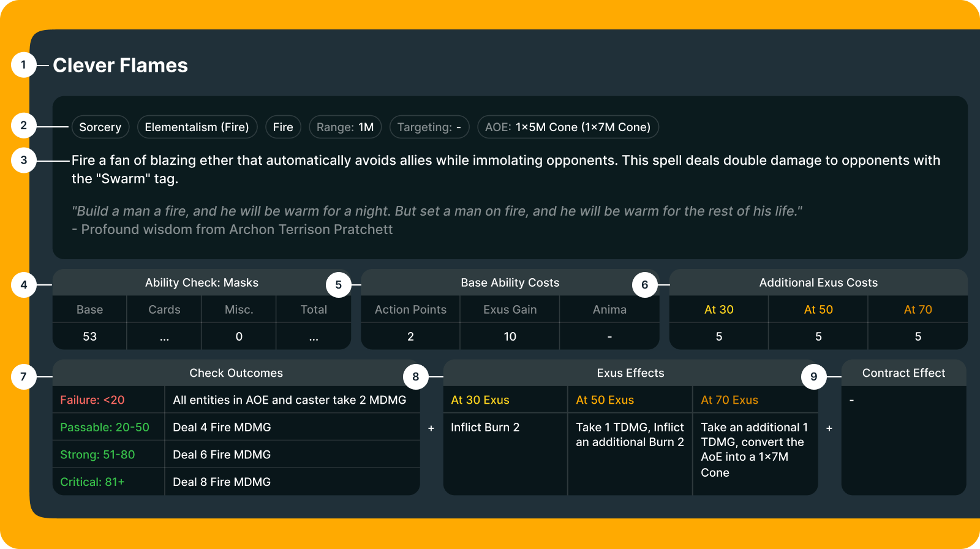Screen dimensions: 980x549
Task: Click the Clever Flames spell title
Action: 120,66
